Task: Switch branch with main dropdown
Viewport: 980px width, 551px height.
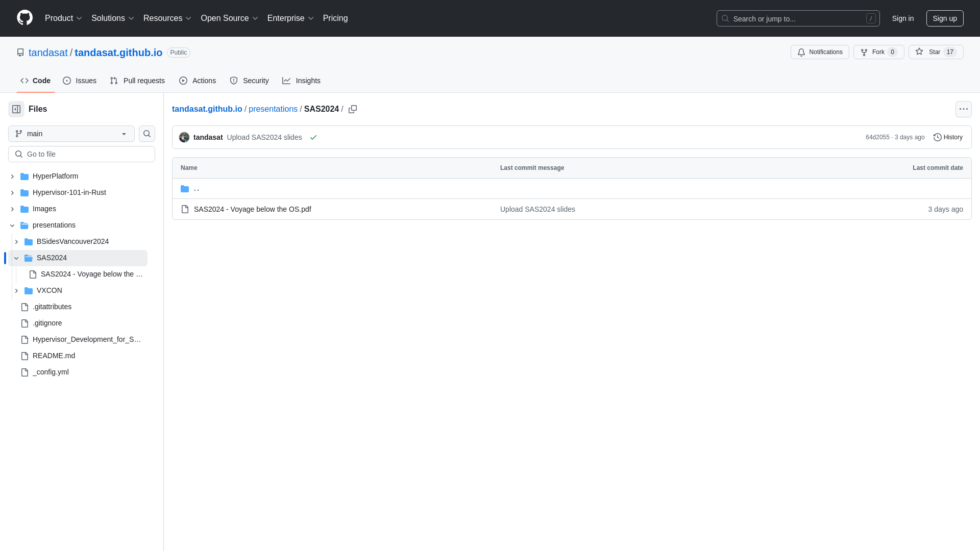Action: pos(71,134)
